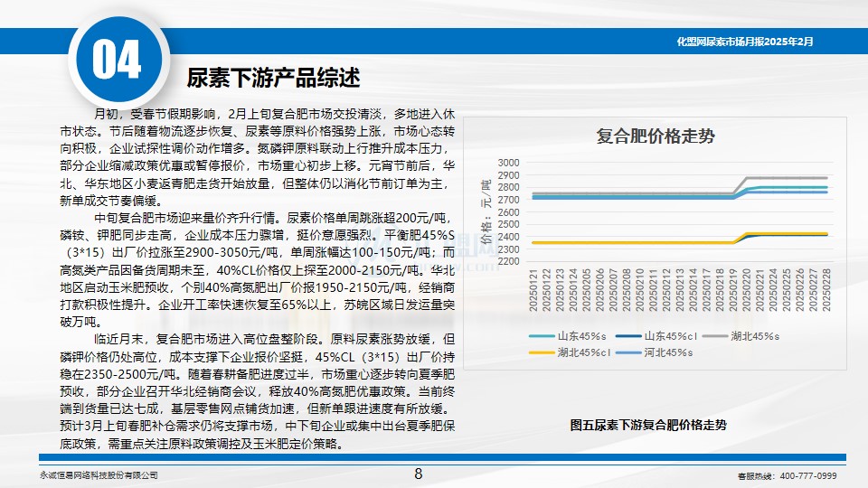
Task: Click the page number 8 in footer
Action: click(418, 474)
